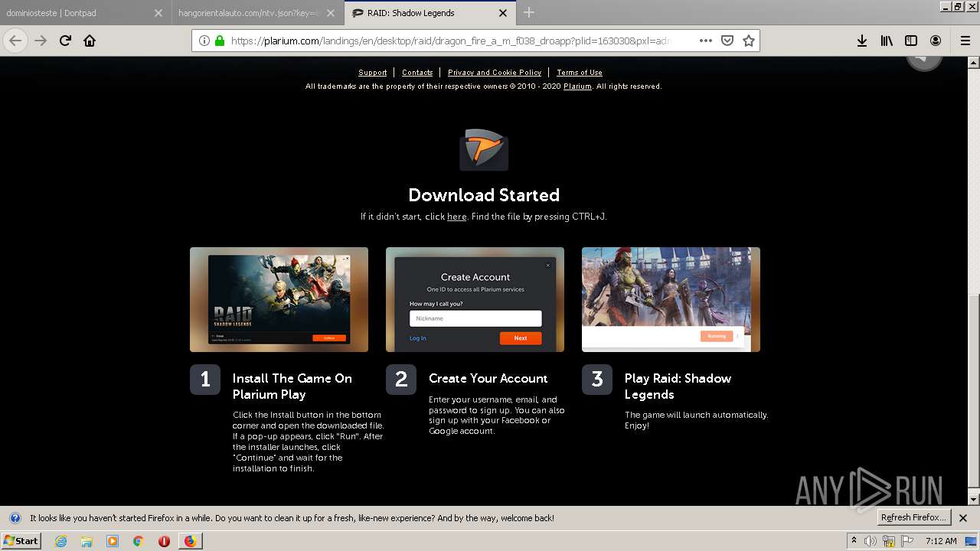
Task: Open the Contacts link
Action: coord(417,73)
